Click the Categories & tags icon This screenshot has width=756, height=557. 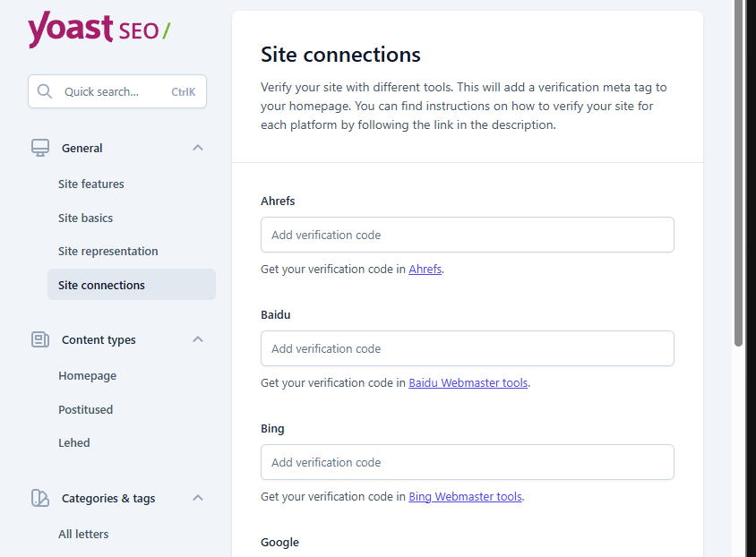pos(40,498)
